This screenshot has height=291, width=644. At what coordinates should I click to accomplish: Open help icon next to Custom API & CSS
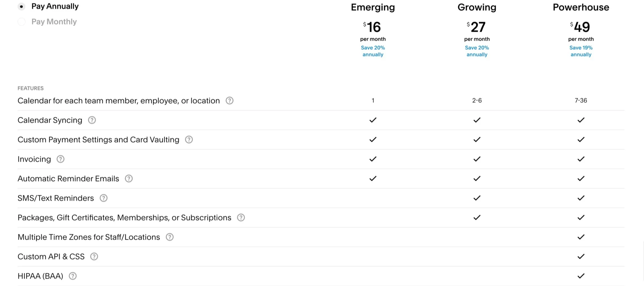coord(94,257)
